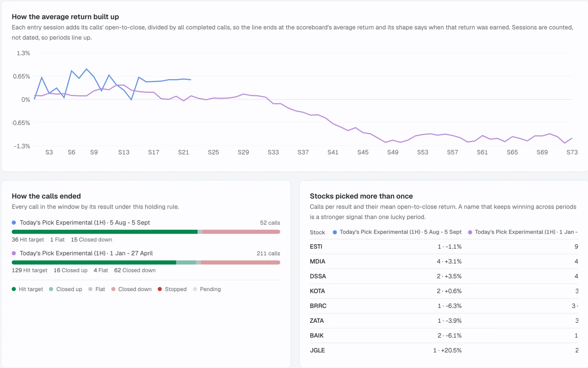Click MDIA's 4 · +3.1% value
This screenshot has width=588, height=368.
pos(449,261)
